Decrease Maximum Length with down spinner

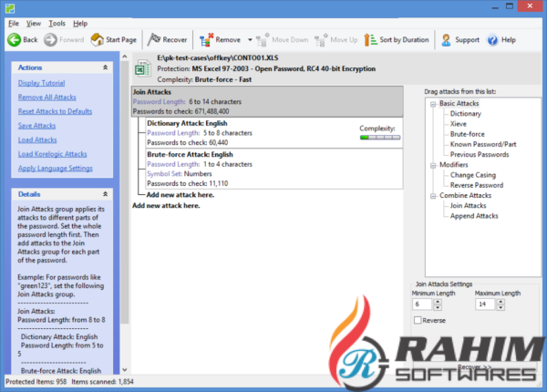coord(501,307)
